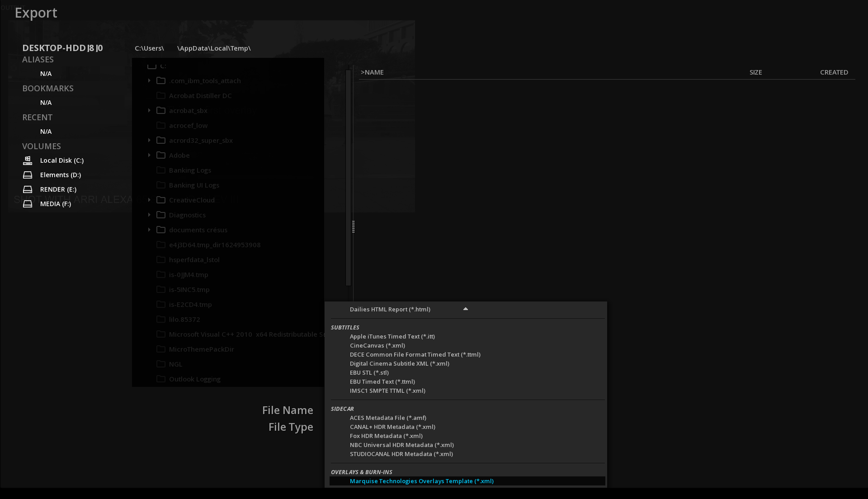Select MEDIA (F:) drive icon

pos(28,204)
